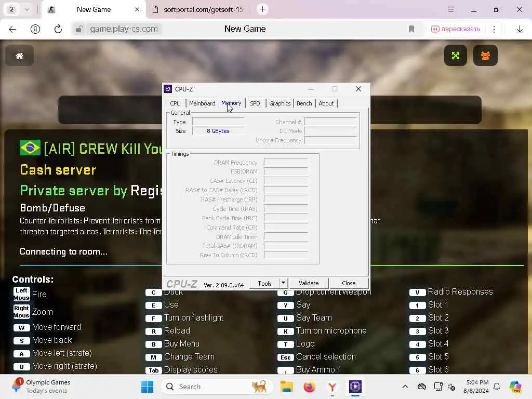This screenshot has width=532, height=399.
Task: Click the taskbar Search box
Action: pyautogui.click(x=217, y=387)
